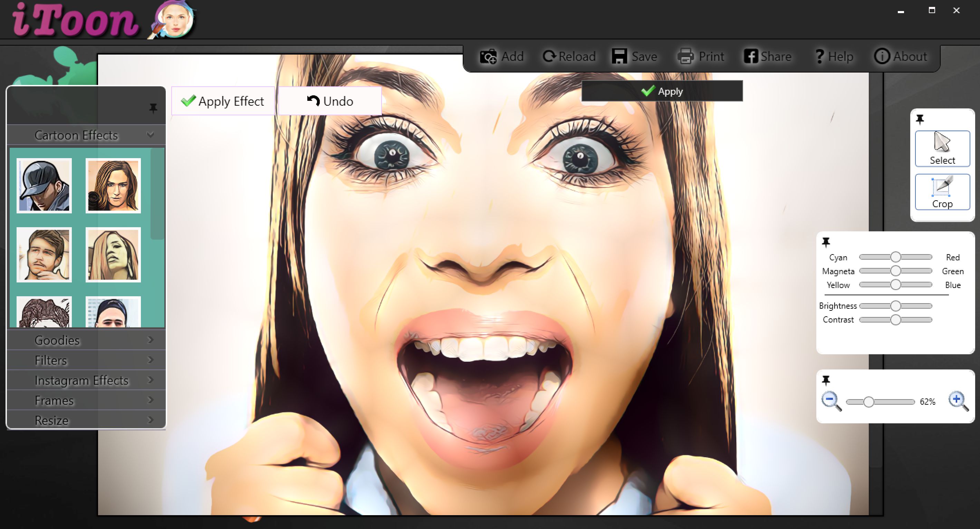This screenshot has width=980, height=529.
Task: Open Help via the question mark
Action: coord(819,56)
